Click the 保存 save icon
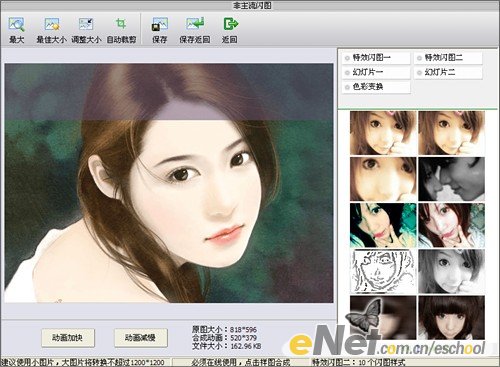The width and height of the screenshot is (500, 367). point(160,24)
